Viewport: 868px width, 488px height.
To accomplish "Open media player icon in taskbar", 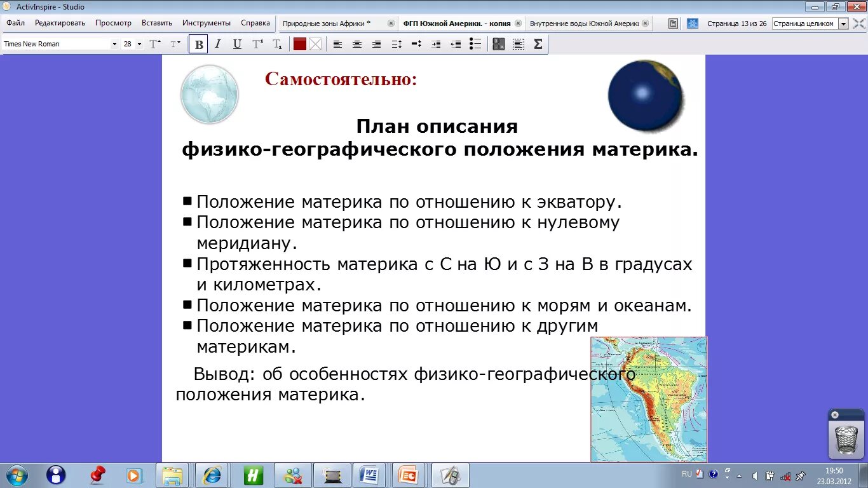I will [134, 475].
